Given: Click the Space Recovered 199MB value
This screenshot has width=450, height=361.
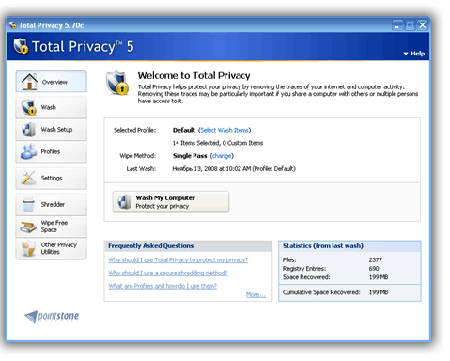Looking at the screenshot, I should 378,277.
